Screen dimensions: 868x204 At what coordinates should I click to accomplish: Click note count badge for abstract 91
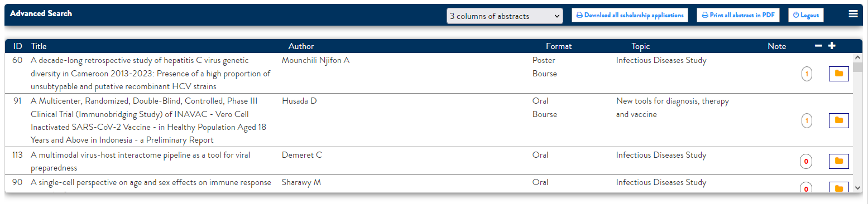[x=807, y=120]
